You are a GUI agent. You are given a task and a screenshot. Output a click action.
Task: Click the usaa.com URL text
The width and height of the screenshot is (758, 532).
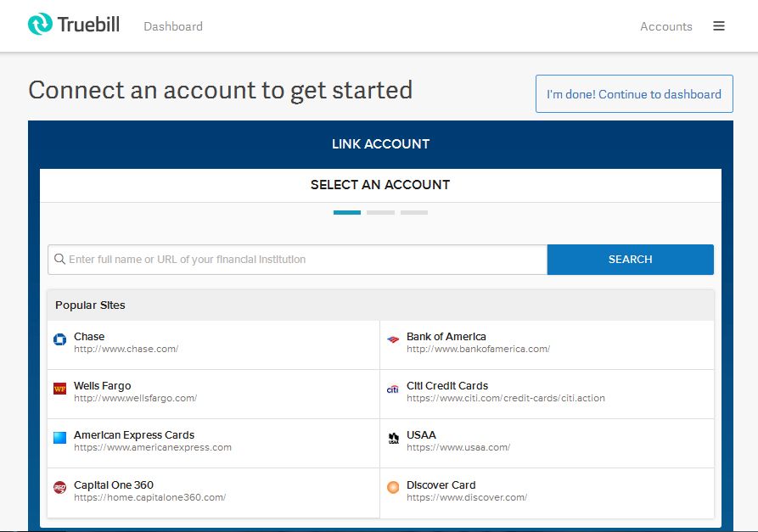click(x=458, y=447)
